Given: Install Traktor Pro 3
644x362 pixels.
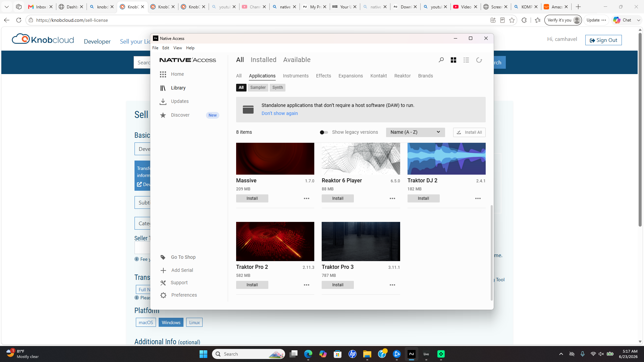Looking at the screenshot, I should (338, 285).
